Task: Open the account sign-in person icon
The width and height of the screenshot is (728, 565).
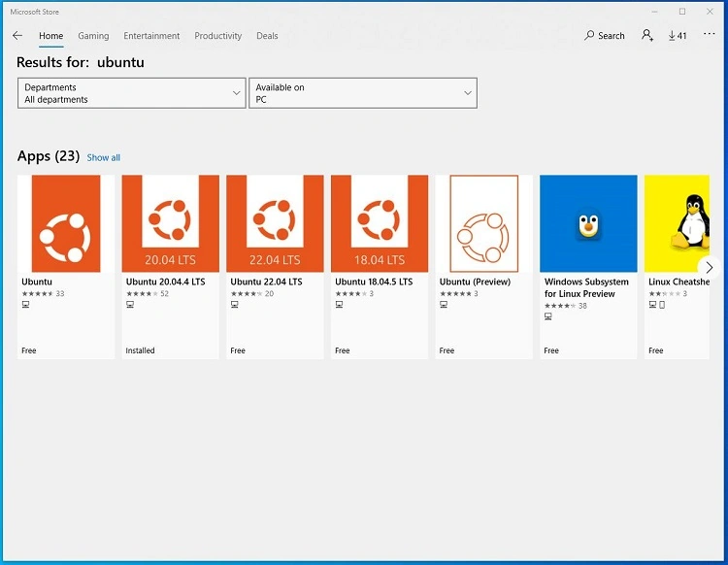Action: (x=647, y=35)
